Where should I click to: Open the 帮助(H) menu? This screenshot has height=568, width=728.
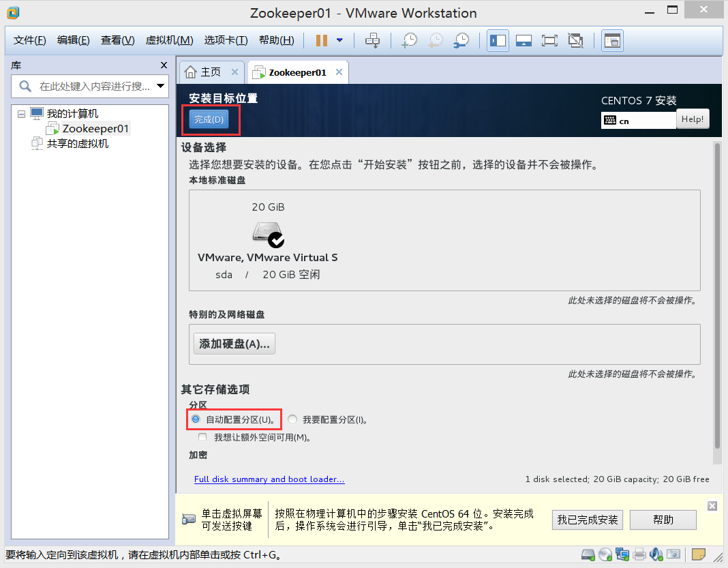coord(276,40)
